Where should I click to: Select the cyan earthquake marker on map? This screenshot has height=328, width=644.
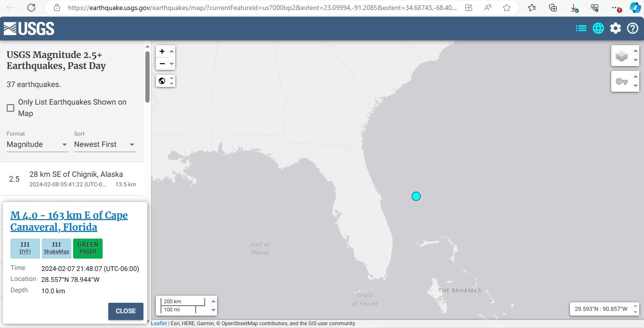416,196
